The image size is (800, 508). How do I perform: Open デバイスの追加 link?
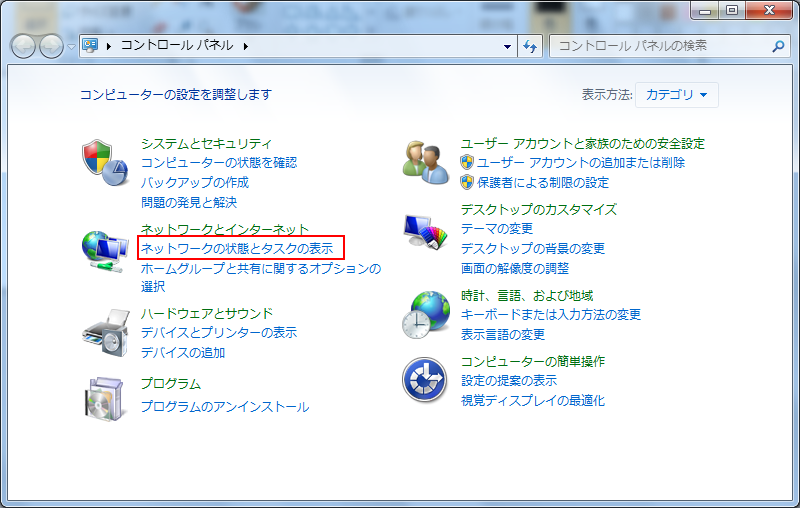[183, 352]
